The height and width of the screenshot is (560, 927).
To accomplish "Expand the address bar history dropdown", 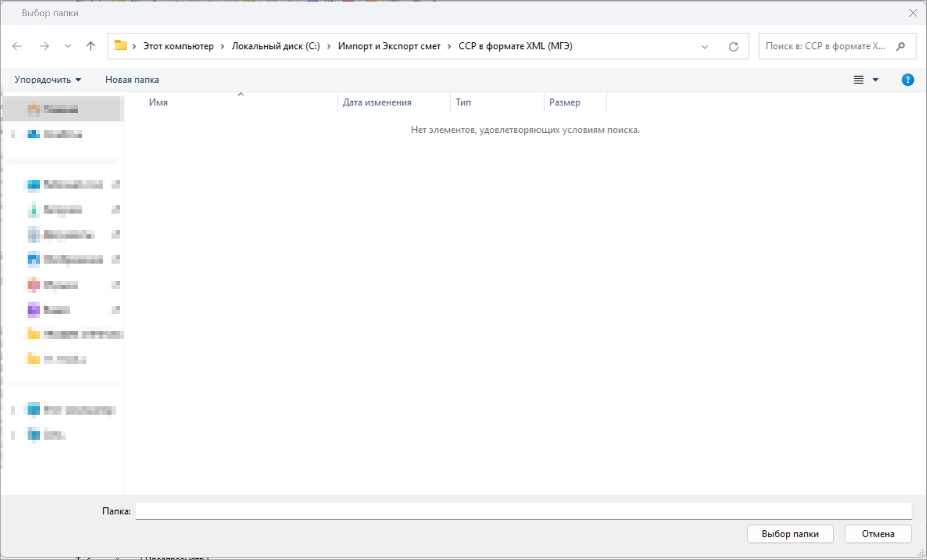I will (x=704, y=46).
